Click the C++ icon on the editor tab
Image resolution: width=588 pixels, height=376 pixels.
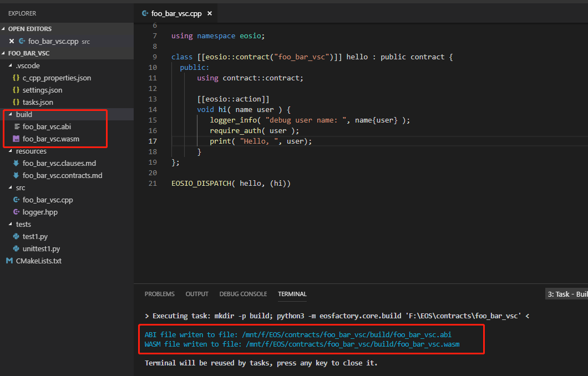[x=145, y=13]
